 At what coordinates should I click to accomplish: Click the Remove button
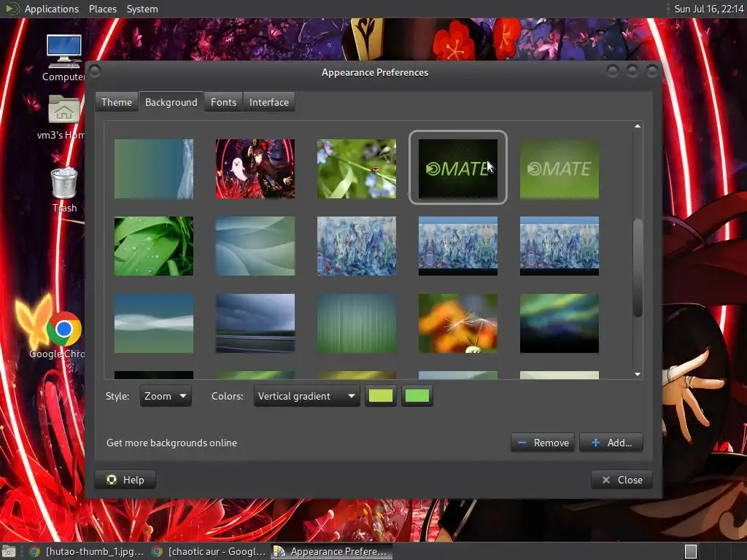tap(543, 443)
